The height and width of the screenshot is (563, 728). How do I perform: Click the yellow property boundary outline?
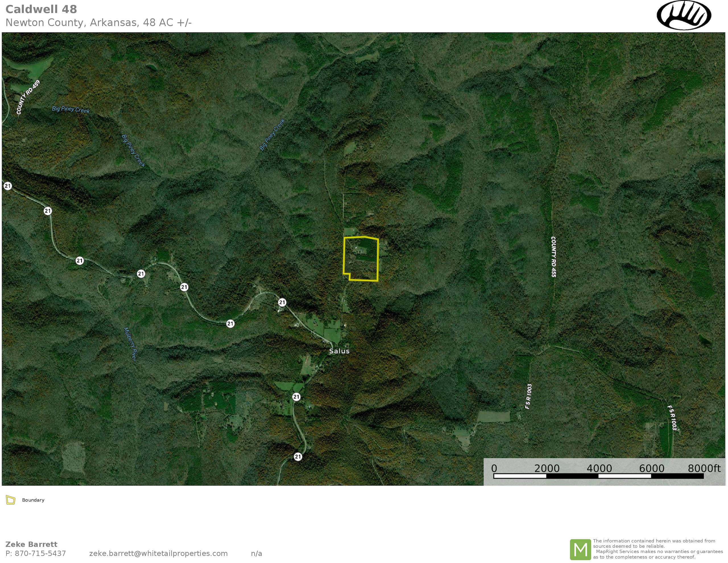tap(378, 260)
